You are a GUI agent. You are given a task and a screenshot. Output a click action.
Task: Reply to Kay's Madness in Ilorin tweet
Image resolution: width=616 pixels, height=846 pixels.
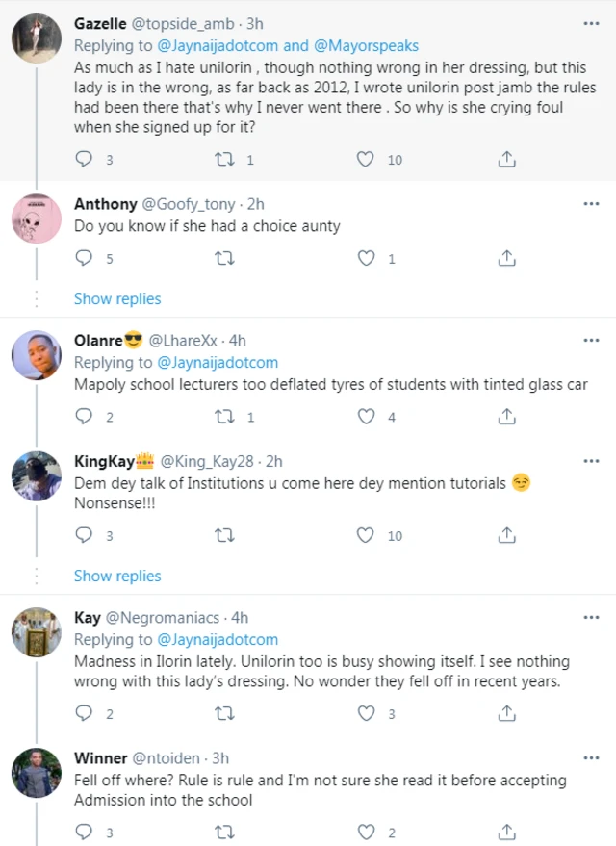[85, 713]
